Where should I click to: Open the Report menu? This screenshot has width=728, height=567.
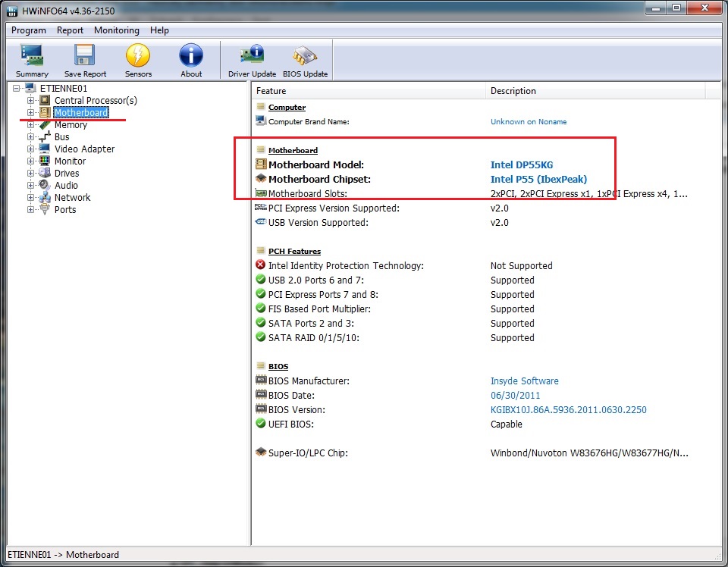point(70,30)
